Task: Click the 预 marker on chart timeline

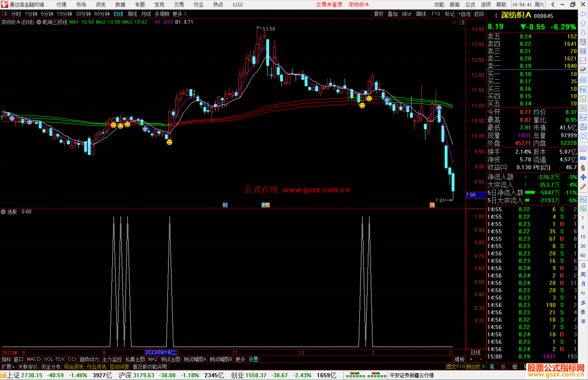Action: pyautogui.click(x=432, y=205)
